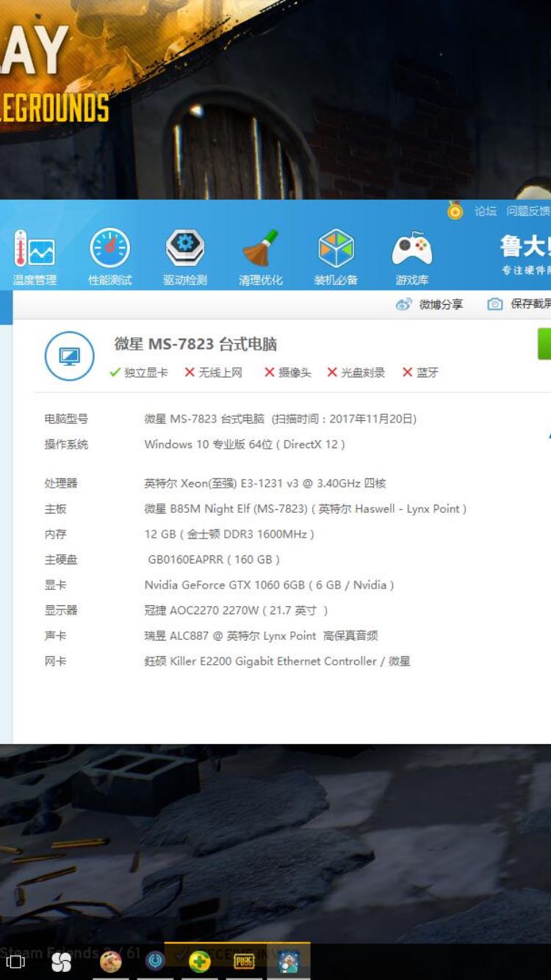Screen dimensions: 551x980
Task: Open the round cartoon face taskbar app
Action: (x=111, y=962)
